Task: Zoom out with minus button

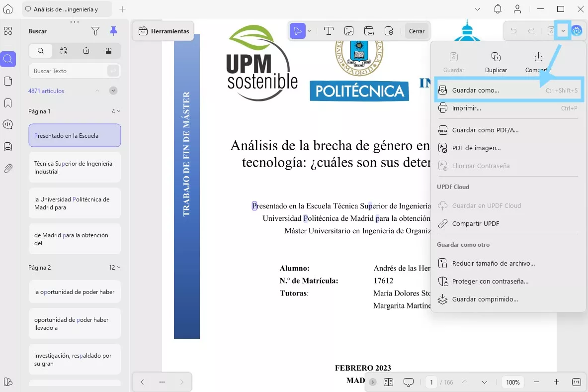Action: tap(537, 382)
